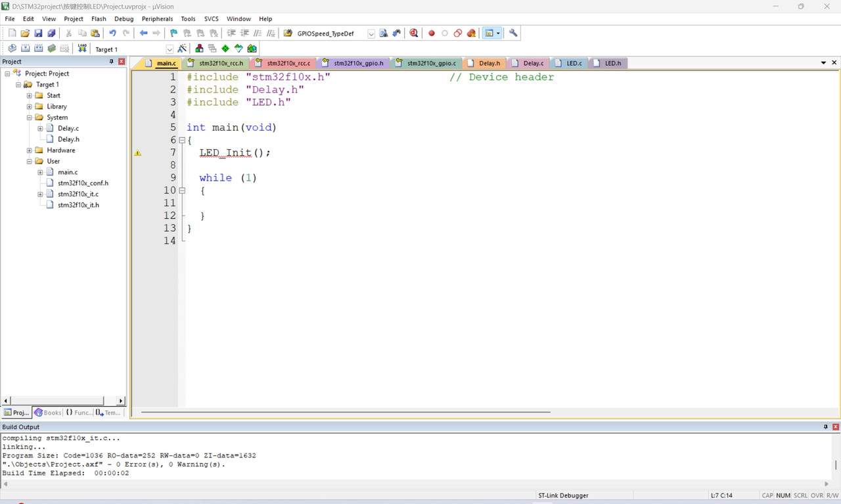The height and width of the screenshot is (504, 841).
Task: Open a file with the folder icon
Action: [x=25, y=33]
